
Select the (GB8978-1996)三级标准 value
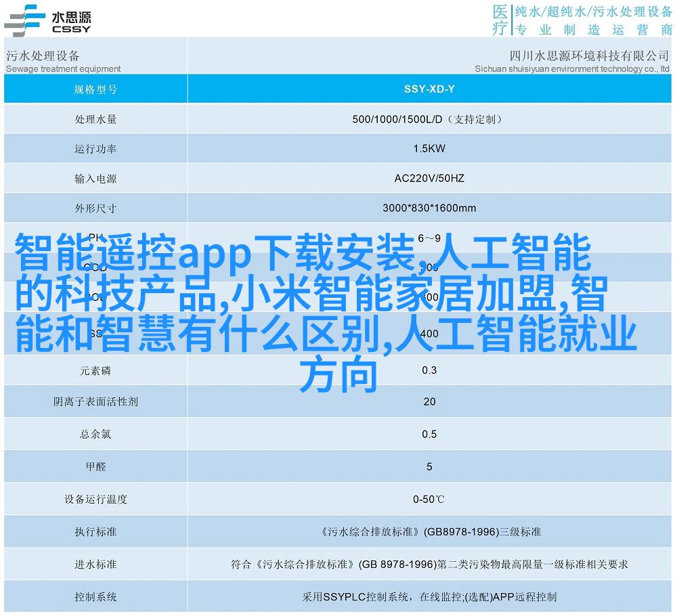tap(482, 532)
